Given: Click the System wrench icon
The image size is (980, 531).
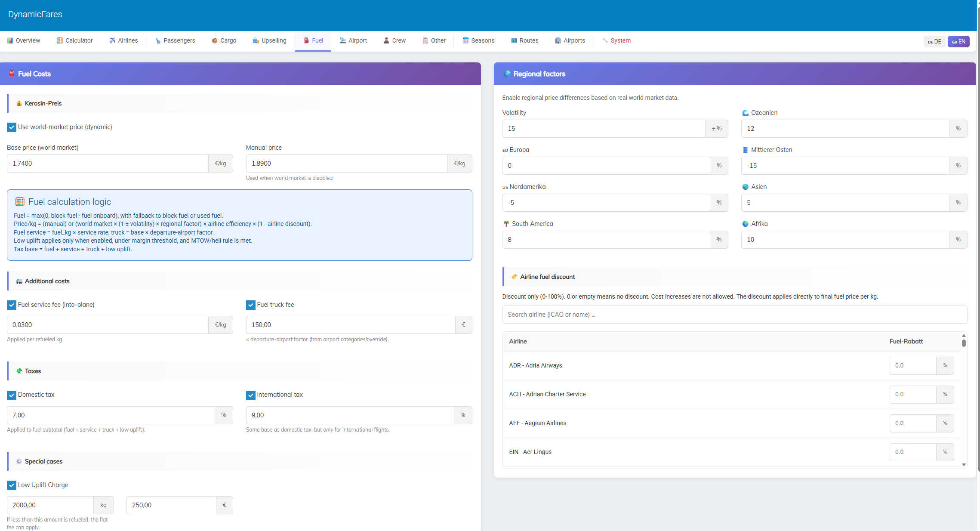Looking at the screenshot, I should coord(605,40).
